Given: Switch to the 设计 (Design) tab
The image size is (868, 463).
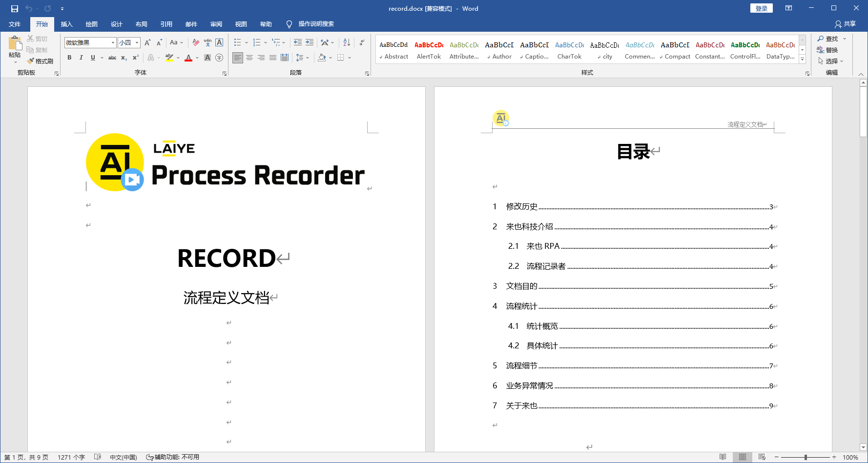Looking at the screenshot, I should [x=116, y=24].
